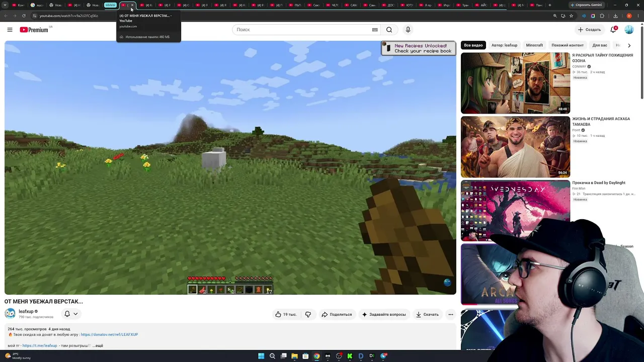The image size is (644, 362).
Task: Open the account avatar menu
Action: tap(629, 30)
